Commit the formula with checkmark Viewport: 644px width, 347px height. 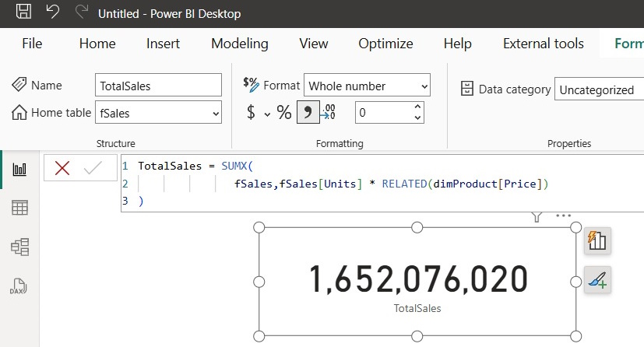pos(93,168)
